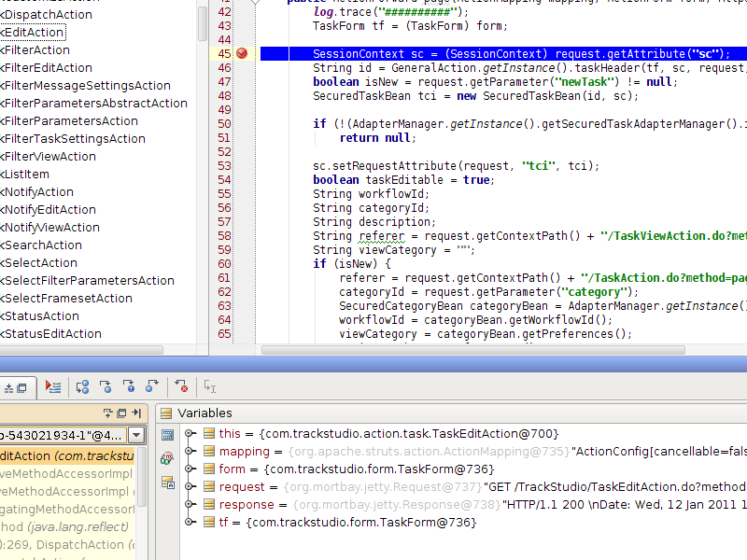Click the Step Out debugger icon
Screen dimensions: 747x560
(x=152, y=386)
